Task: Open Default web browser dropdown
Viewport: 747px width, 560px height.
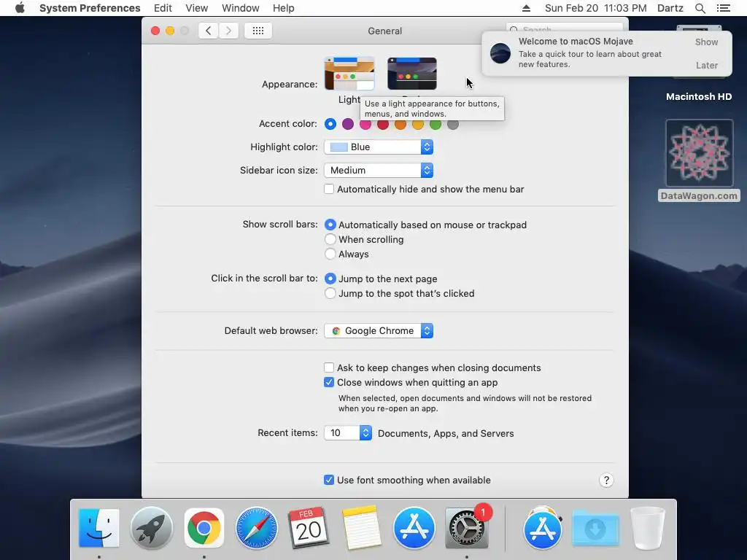Action: pos(379,330)
